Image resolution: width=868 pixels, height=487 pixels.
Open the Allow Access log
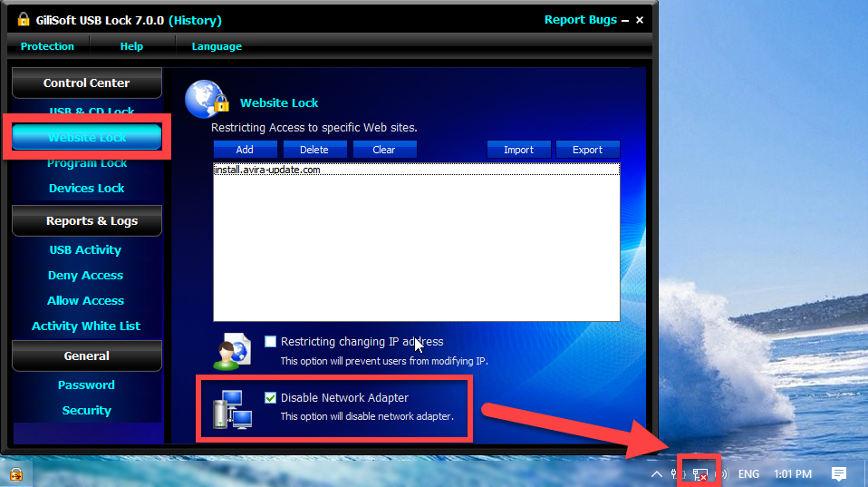[85, 301]
